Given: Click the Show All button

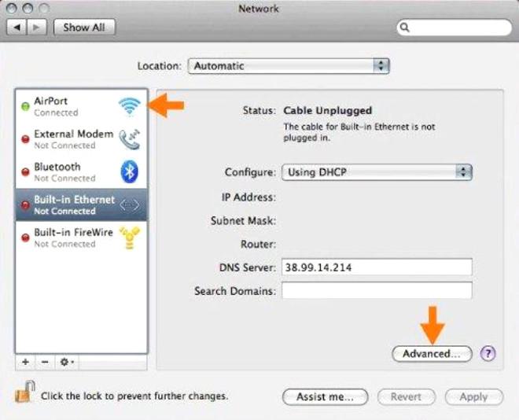Looking at the screenshot, I should pyautogui.click(x=84, y=28).
